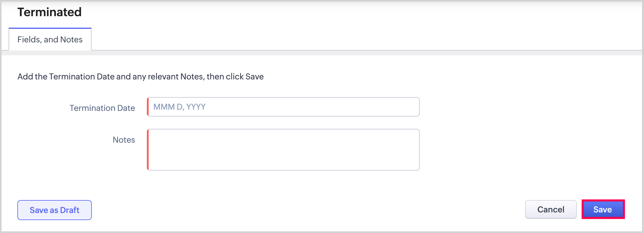Click the Notes field label
The height and width of the screenshot is (233, 644).
(x=124, y=140)
